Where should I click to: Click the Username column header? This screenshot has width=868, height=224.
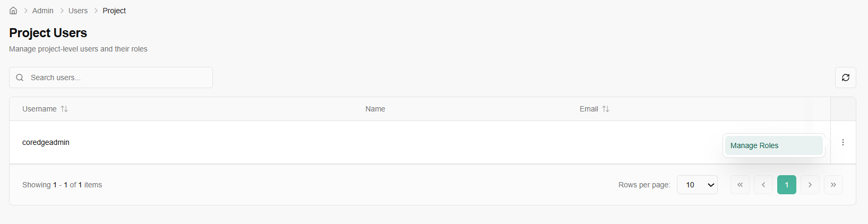point(39,109)
